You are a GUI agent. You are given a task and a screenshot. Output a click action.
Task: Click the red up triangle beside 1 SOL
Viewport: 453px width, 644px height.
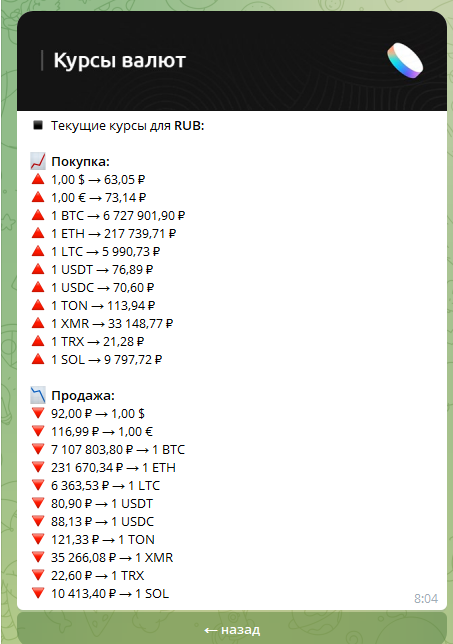pos(38,359)
